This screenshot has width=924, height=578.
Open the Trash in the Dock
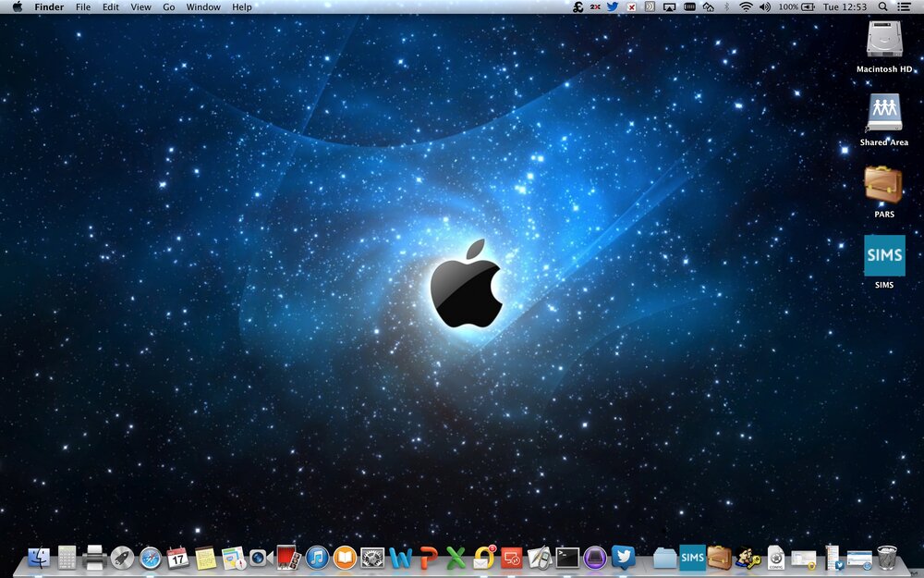click(887, 558)
